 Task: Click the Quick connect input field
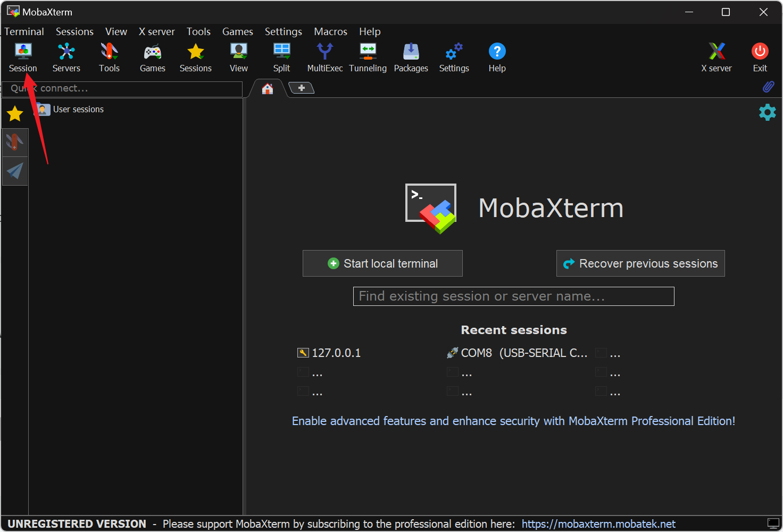[x=122, y=89]
